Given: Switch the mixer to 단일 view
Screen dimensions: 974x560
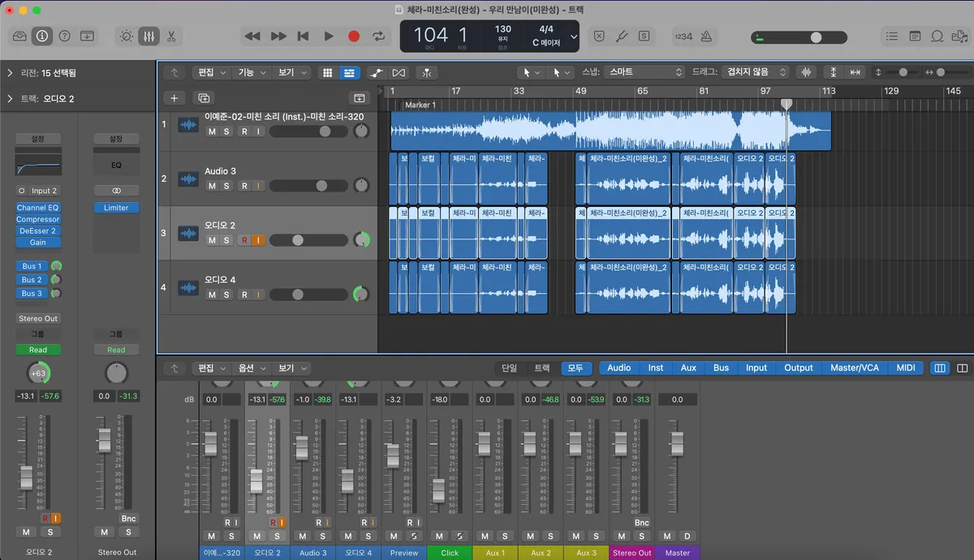Looking at the screenshot, I should pos(509,368).
